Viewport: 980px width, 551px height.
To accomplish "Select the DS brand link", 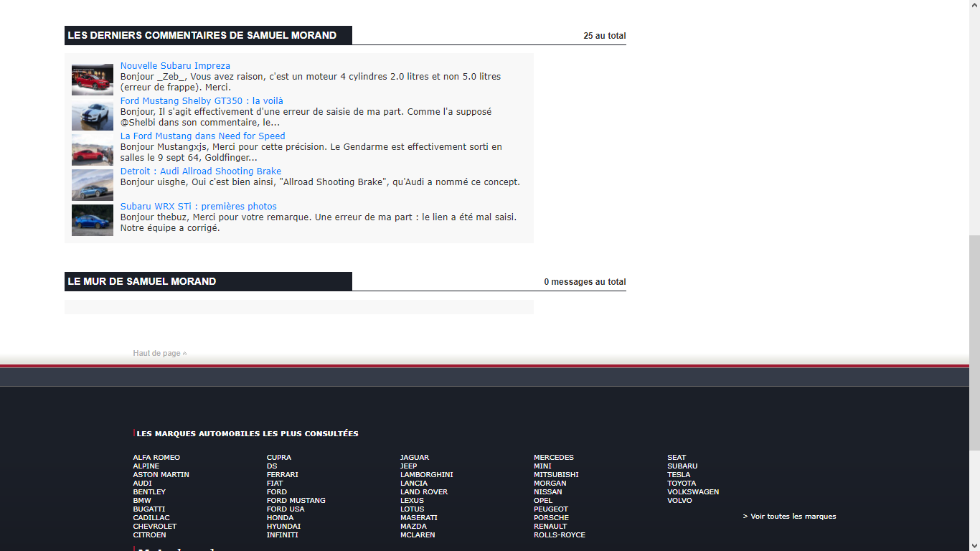I will click(x=272, y=466).
